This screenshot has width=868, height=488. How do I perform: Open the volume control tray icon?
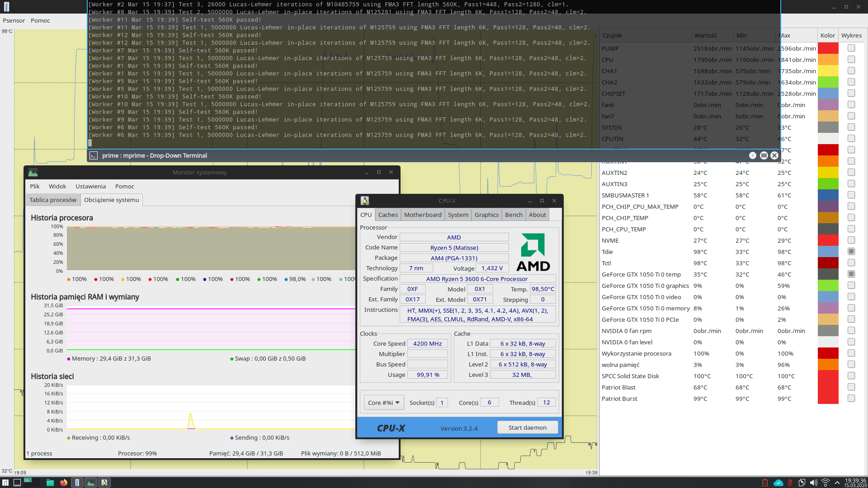pos(813,483)
